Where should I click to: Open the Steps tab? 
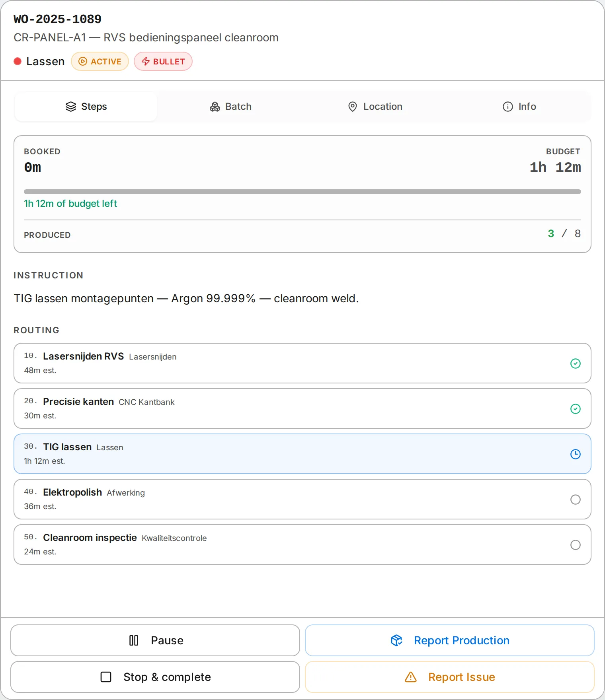(x=86, y=107)
